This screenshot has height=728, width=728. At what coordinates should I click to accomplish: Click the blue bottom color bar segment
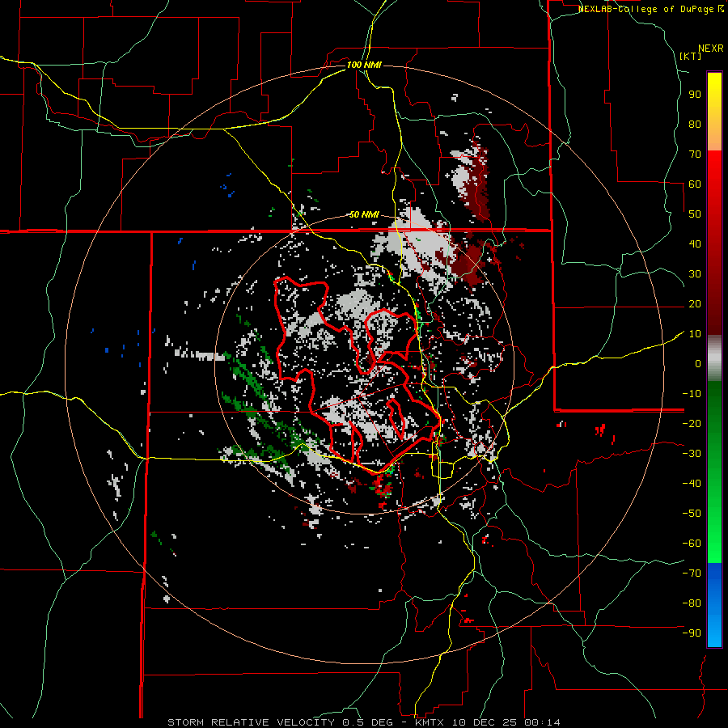(714, 605)
